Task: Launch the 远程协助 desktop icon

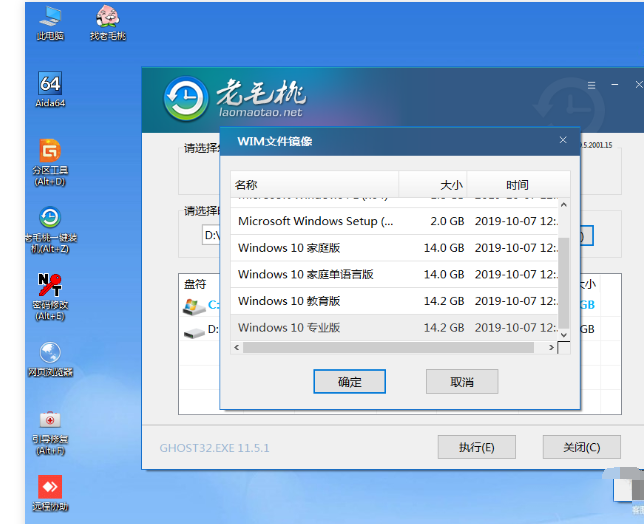Action: 50,493
